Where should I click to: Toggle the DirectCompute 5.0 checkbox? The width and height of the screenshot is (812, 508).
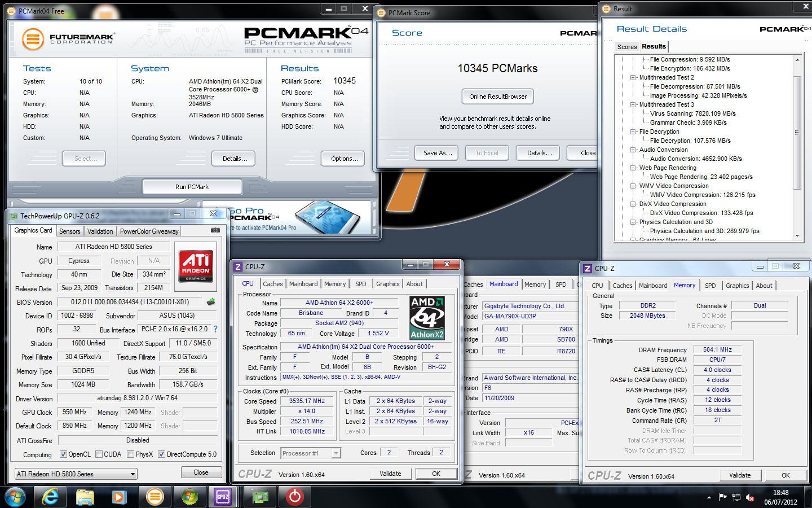tap(161, 454)
